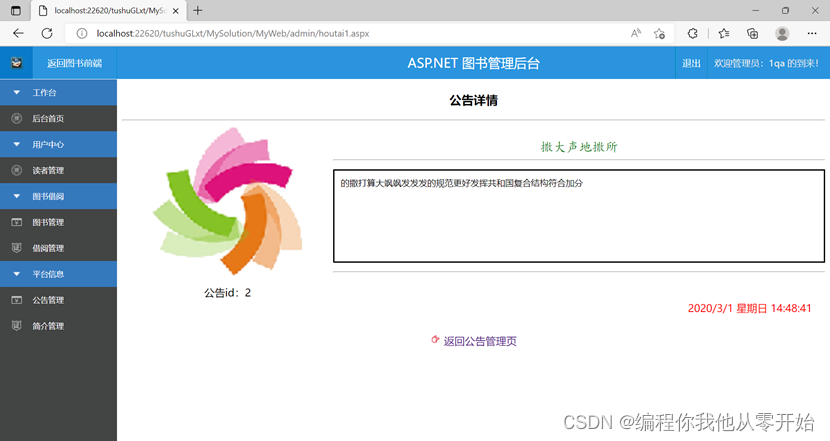Click the red timestamp 2020/3/1 星期日 14:48:41
Screen dimensions: 830x441
pos(750,309)
